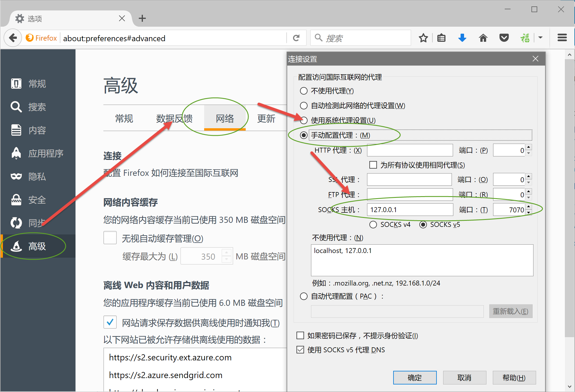The height and width of the screenshot is (392, 575).
Task: Click the SOCKS 主机 field showing 127.0.0.1
Action: click(x=410, y=209)
